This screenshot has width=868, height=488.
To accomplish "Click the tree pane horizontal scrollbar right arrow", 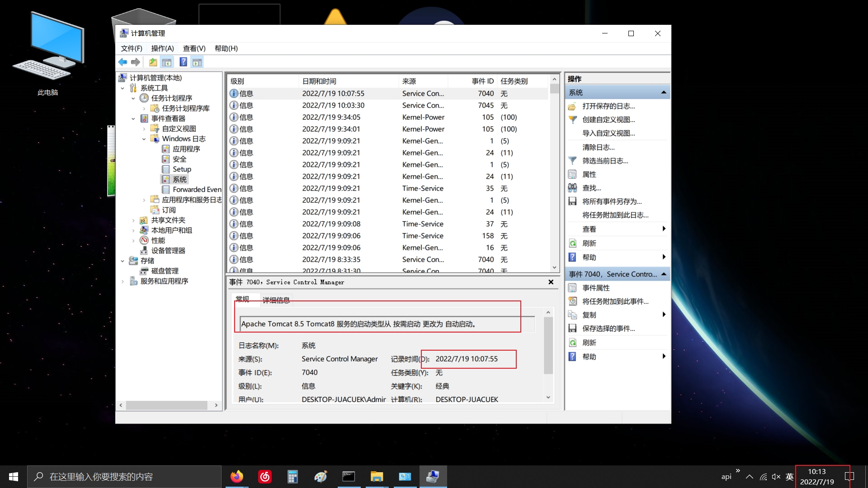I will pyautogui.click(x=216, y=405).
